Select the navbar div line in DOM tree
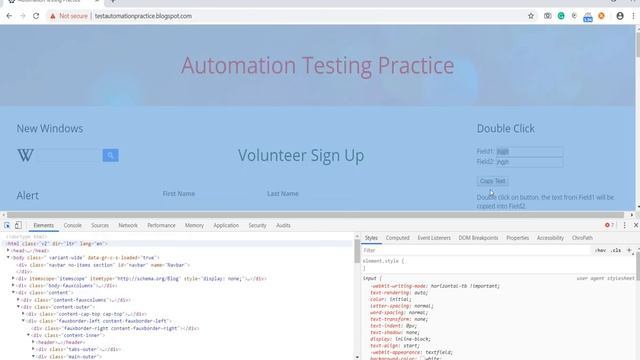The height and width of the screenshot is (360, 640). [x=103, y=265]
